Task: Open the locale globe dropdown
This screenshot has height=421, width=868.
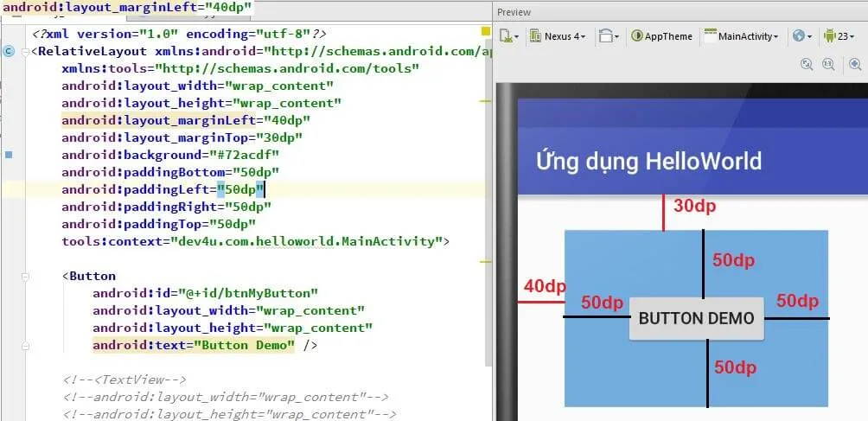Action: point(802,36)
